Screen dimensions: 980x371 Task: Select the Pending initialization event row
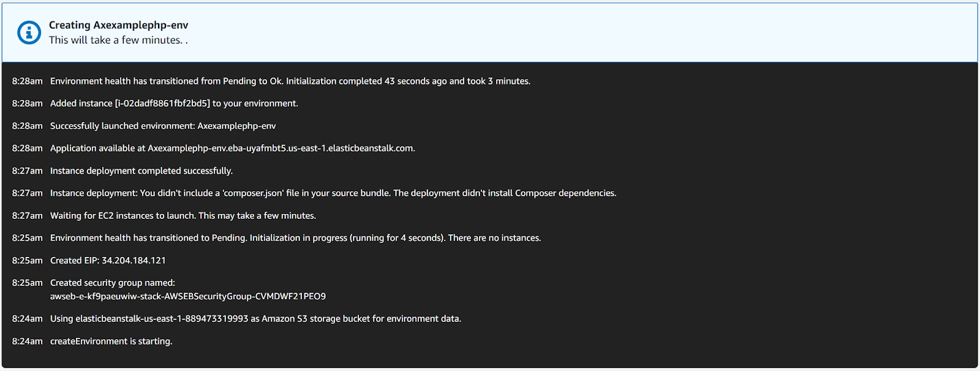coord(295,237)
